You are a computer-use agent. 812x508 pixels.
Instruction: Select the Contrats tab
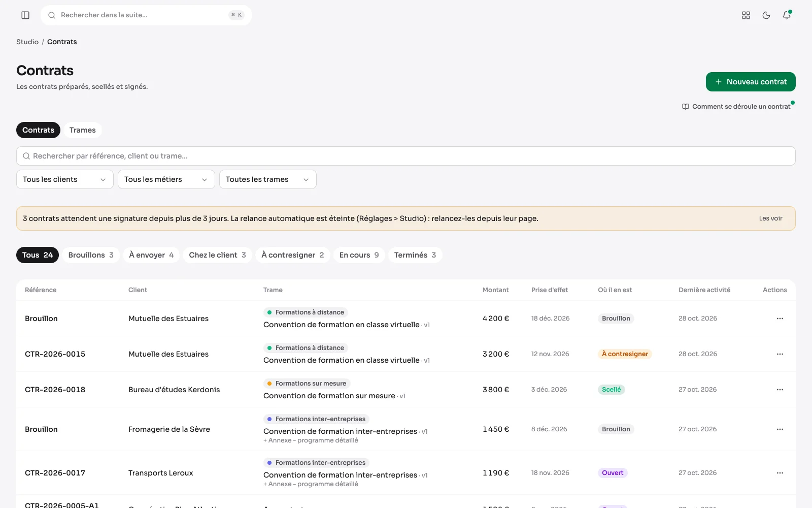[x=38, y=130]
